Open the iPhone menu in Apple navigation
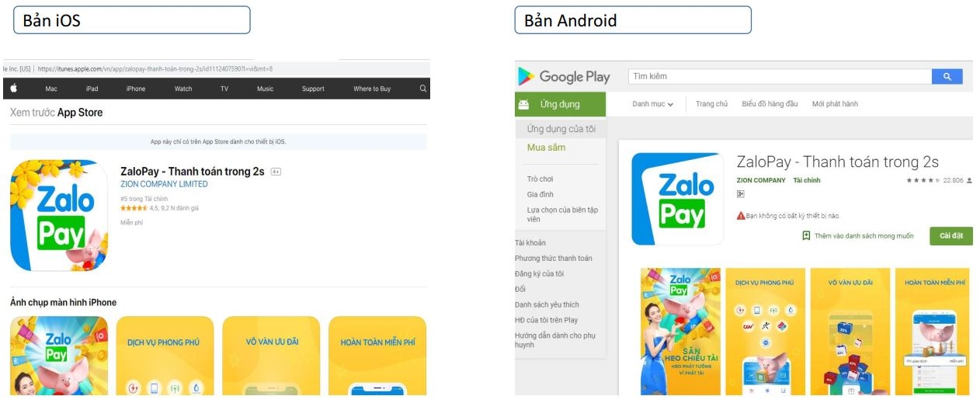Screen dimensions: 980x403 pos(136,89)
